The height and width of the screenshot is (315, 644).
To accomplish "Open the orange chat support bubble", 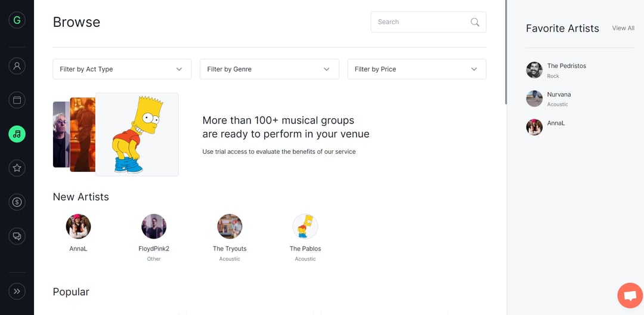I will click(628, 295).
